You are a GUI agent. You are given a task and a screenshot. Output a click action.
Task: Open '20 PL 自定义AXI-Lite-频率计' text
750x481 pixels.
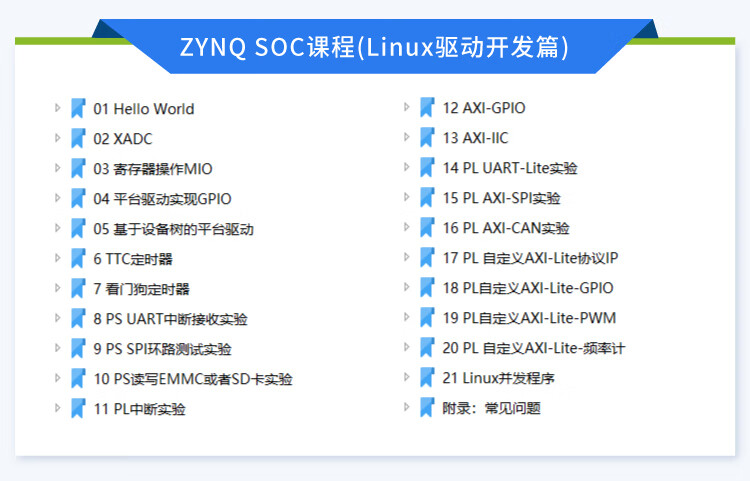[x=533, y=349]
